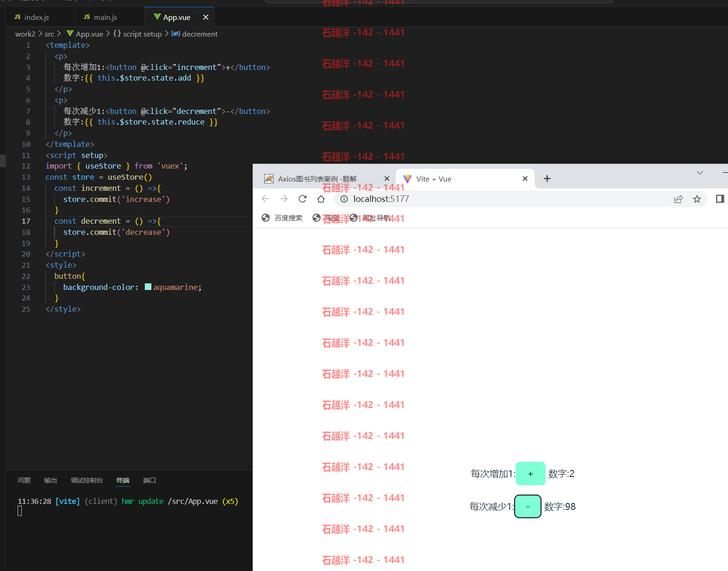Select the App.vue editor tab
Viewport: 728px width, 571px height.
(x=177, y=17)
